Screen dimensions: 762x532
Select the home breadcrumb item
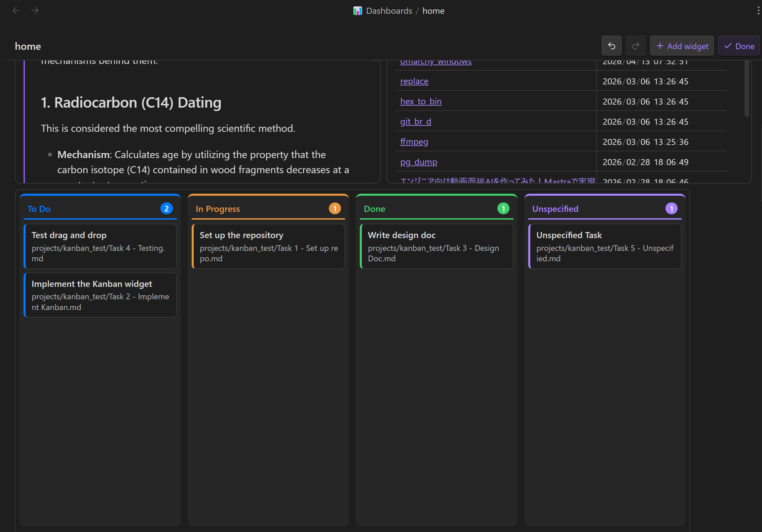pyautogui.click(x=433, y=11)
